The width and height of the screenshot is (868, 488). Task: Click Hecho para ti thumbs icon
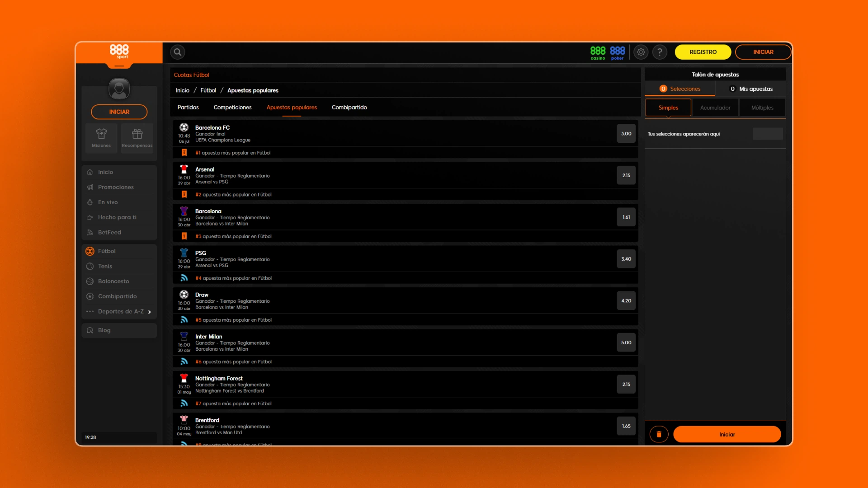pos(90,217)
